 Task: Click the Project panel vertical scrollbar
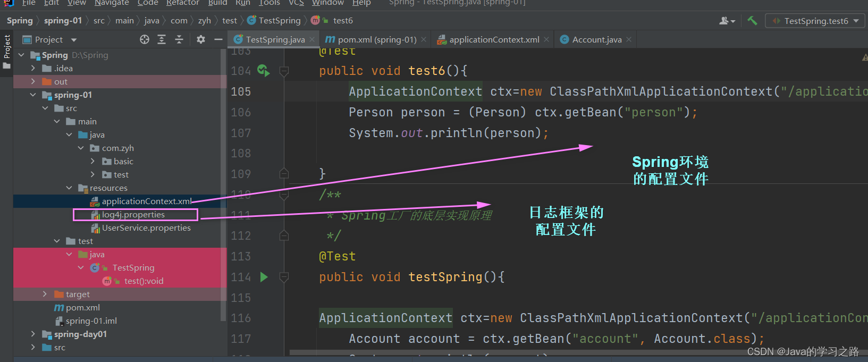pyautogui.click(x=224, y=184)
